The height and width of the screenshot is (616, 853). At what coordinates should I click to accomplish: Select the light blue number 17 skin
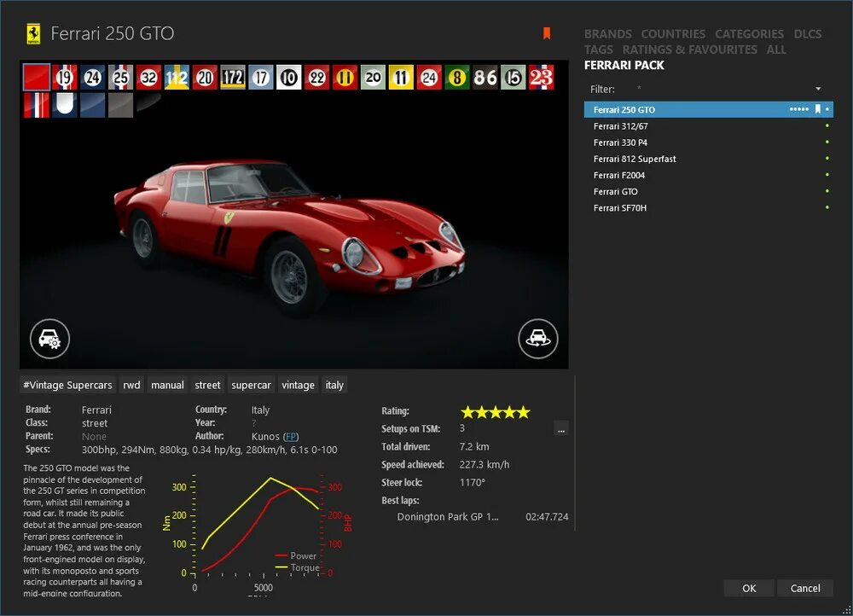[260, 78]
